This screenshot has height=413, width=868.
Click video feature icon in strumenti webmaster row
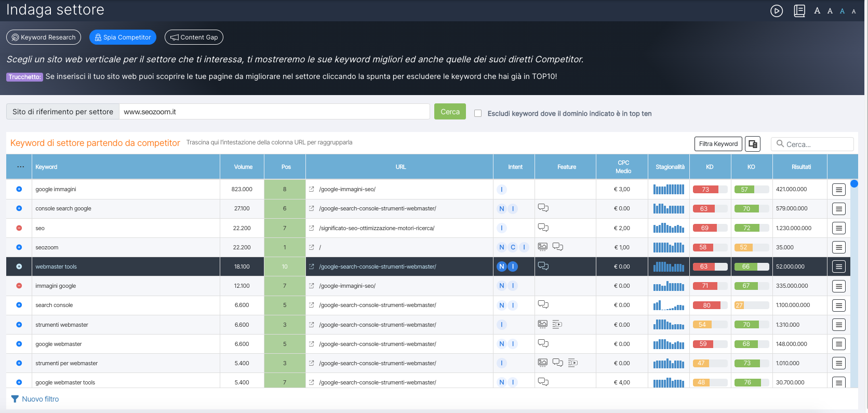[x=557, y=324]
